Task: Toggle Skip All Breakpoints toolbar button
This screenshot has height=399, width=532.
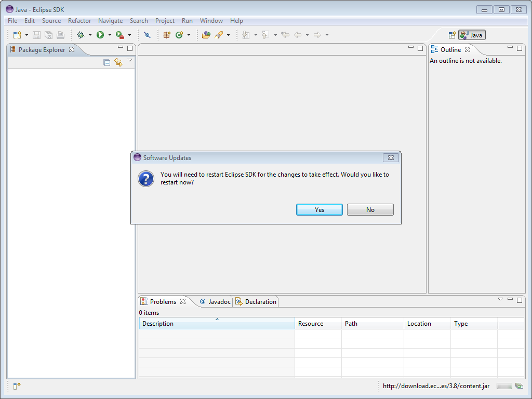Action: click(x=147, y=35)
